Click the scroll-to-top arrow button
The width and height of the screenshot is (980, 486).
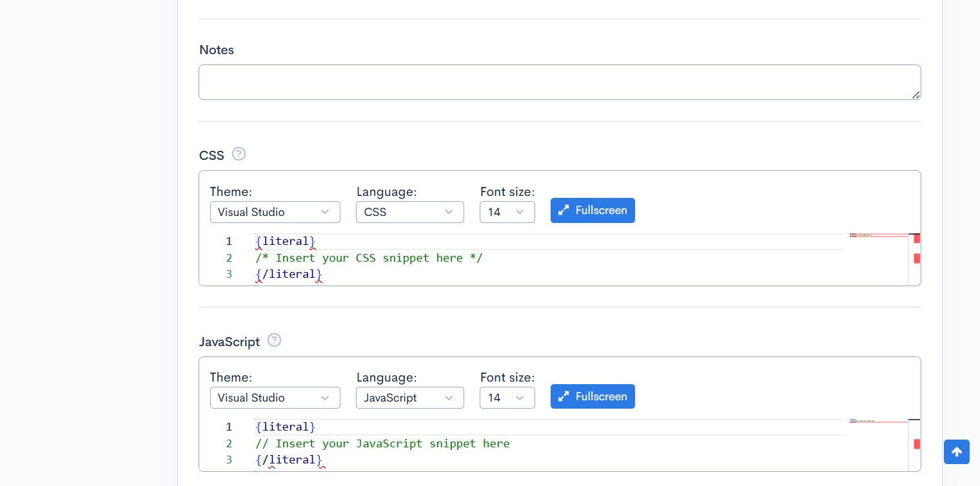point(956,452)
